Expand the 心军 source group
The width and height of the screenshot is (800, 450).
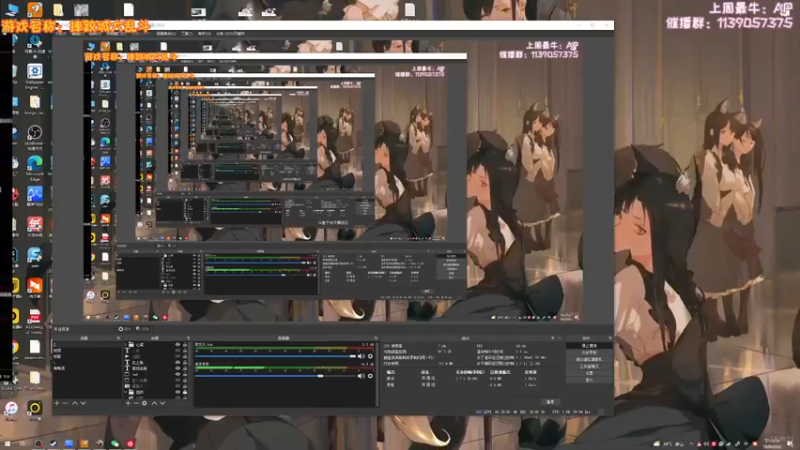click(x=126, y=345)
